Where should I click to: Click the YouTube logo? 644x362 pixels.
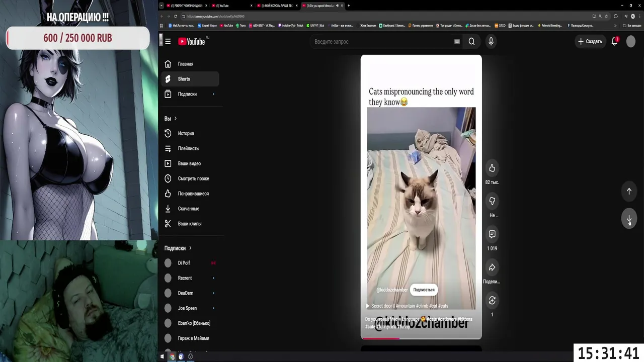[x=193, y=42]
